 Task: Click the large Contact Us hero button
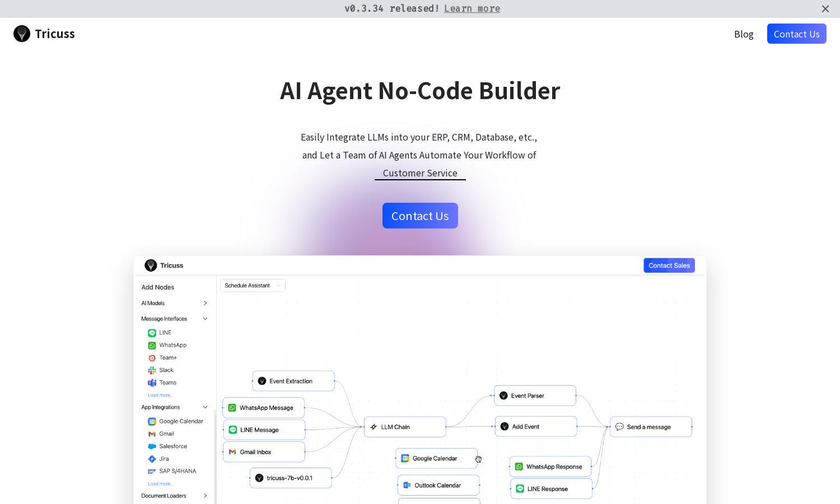pos(420,216)
